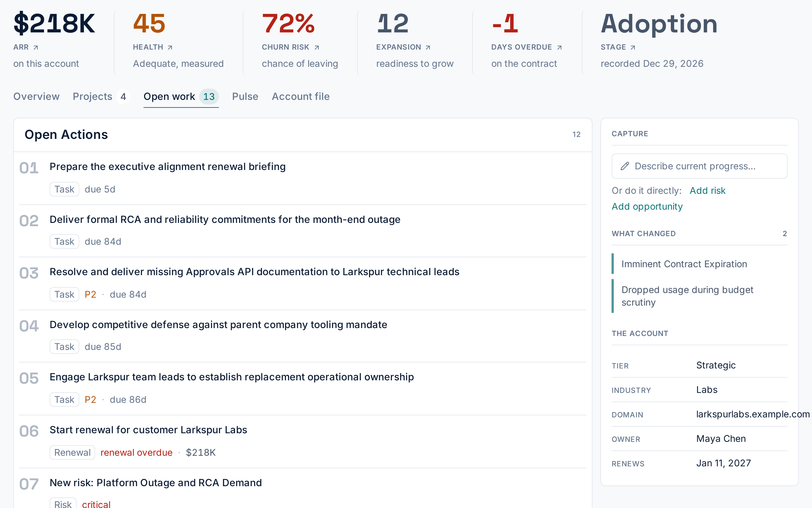Switch to the Overview tab

coord(36,97)
